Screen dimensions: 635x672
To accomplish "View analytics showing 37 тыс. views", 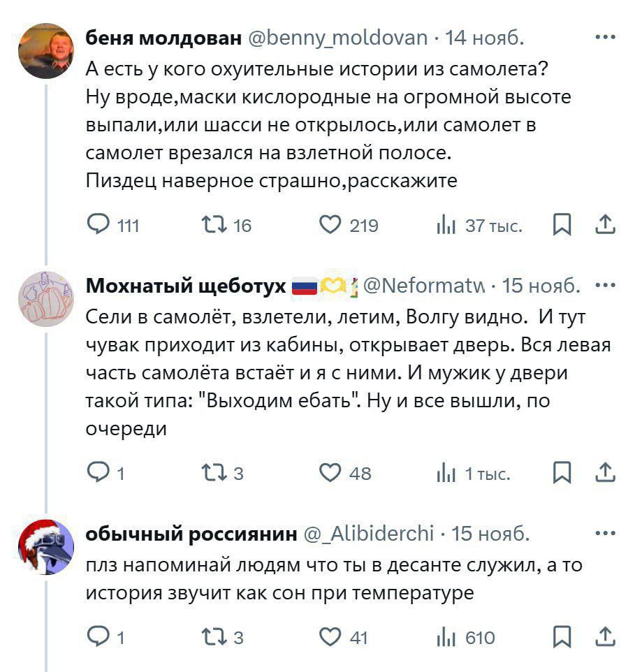I will 444,225.
